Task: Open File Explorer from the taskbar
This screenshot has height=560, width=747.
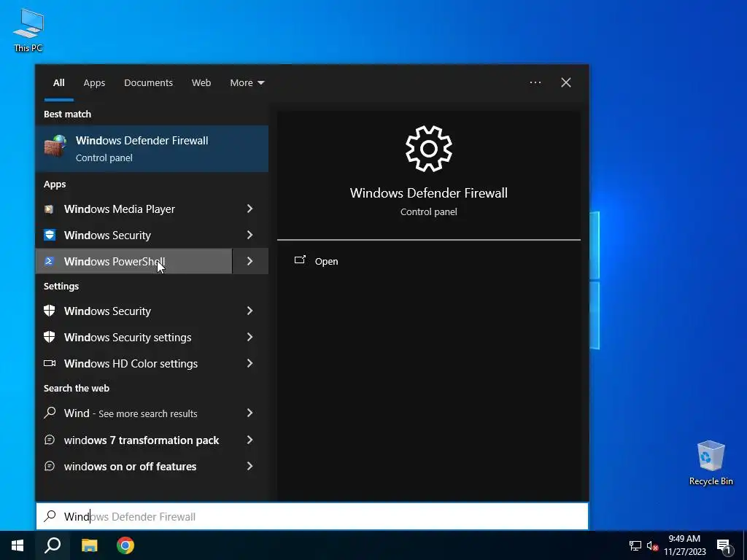Action: click(89, 545)
